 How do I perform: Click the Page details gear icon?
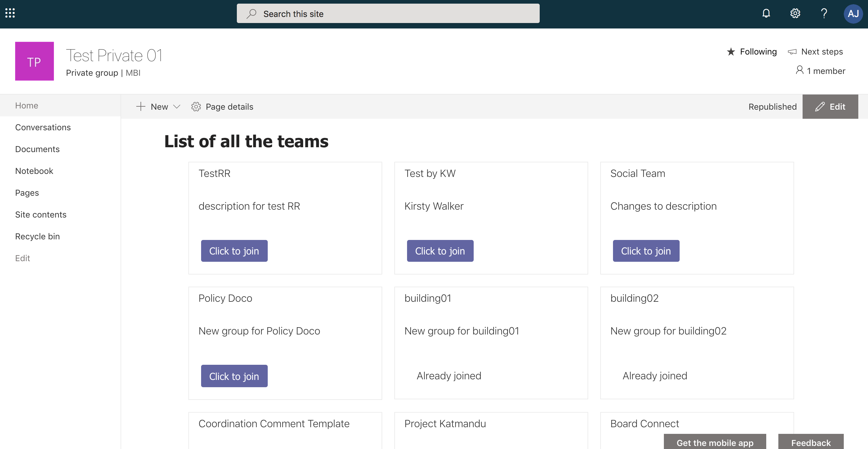click(x=196, y=107)
